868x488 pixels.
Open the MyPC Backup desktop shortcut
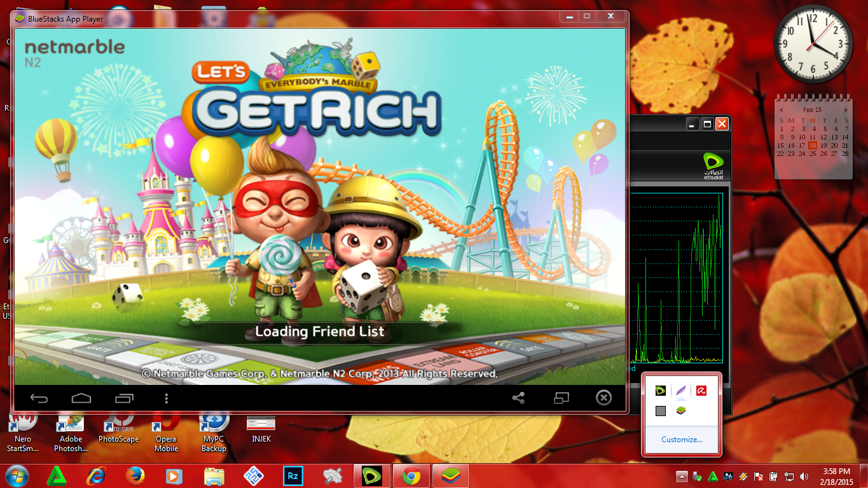click(214, 433)
